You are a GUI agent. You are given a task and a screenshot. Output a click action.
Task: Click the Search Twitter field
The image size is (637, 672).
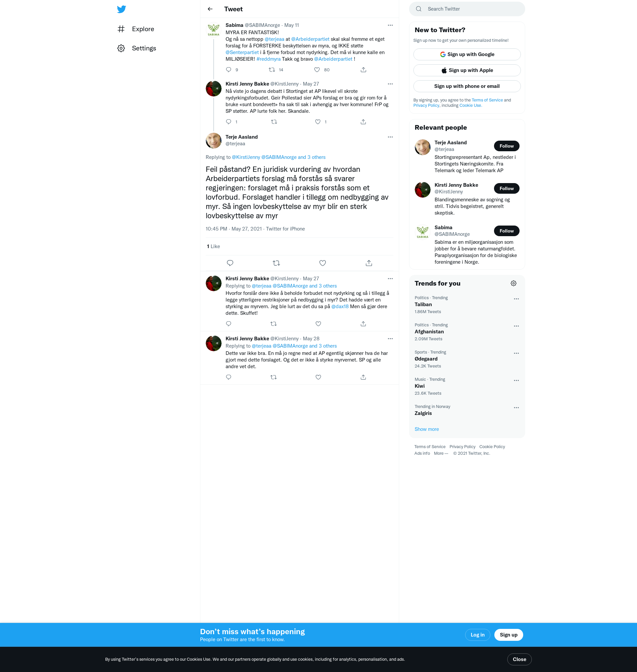coord(467,9)
